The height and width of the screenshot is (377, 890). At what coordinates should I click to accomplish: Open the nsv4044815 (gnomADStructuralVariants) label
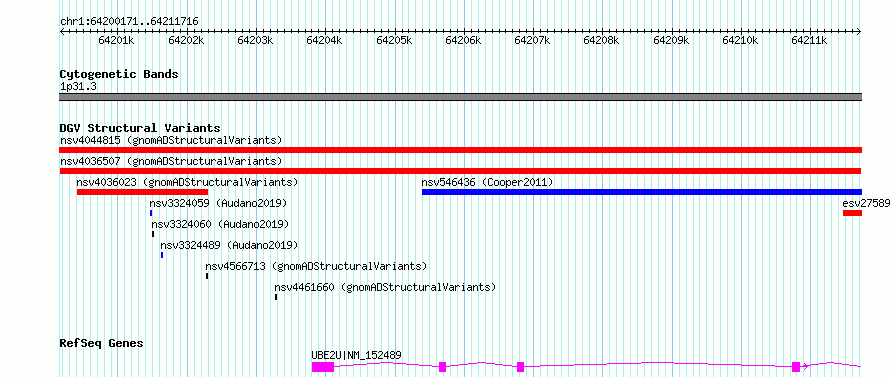[171, 140]
